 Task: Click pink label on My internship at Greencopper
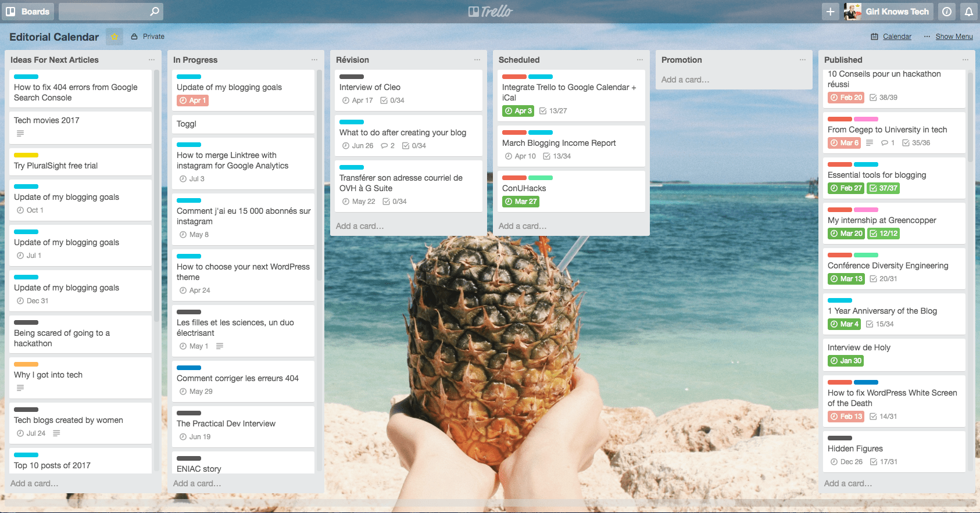pos(866,210)
